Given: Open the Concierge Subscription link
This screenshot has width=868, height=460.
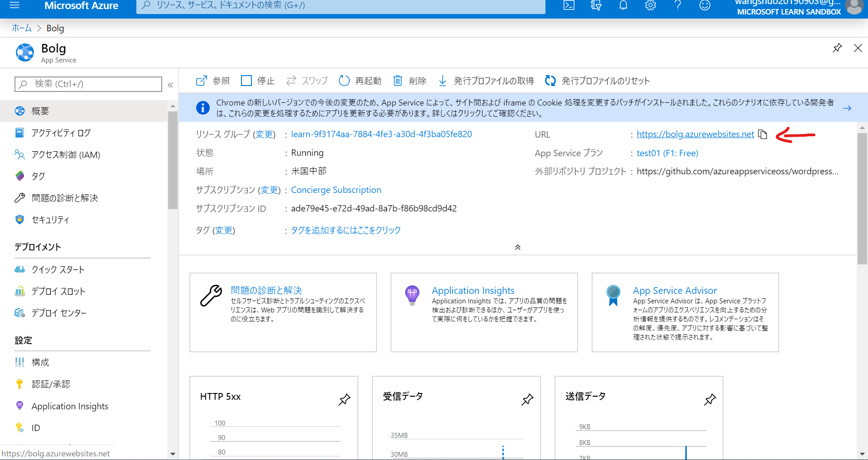Looking at the screenshot, I should pos(336,190).
